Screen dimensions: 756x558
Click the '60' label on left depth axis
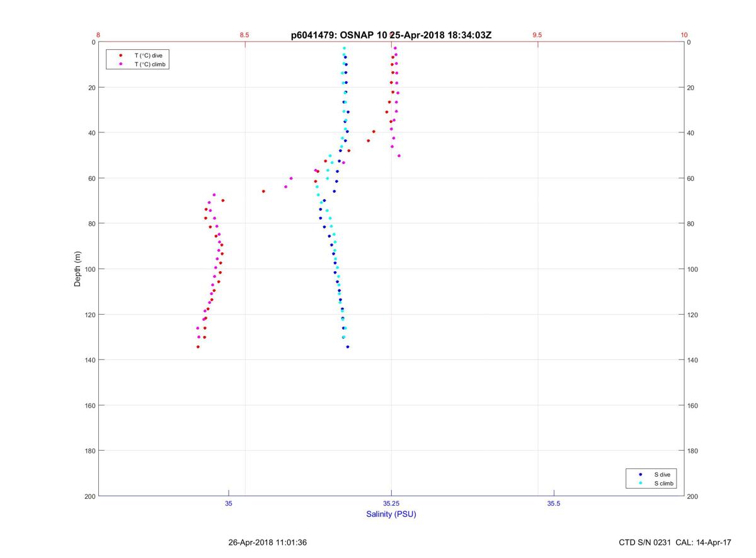pyautogui.click(x=91, y=178)
